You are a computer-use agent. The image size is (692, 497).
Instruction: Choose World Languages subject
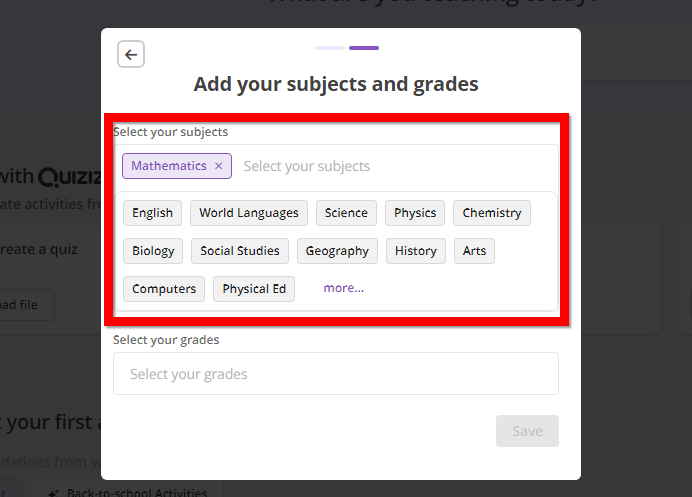pyautogui.click(x=249, y=213)
